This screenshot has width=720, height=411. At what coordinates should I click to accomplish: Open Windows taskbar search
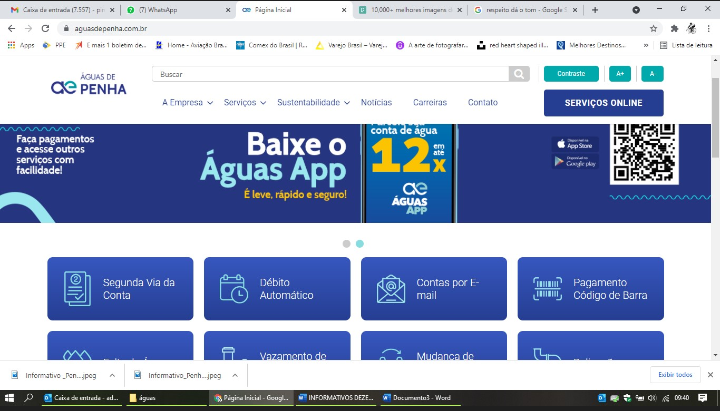[x=28, y=398]
